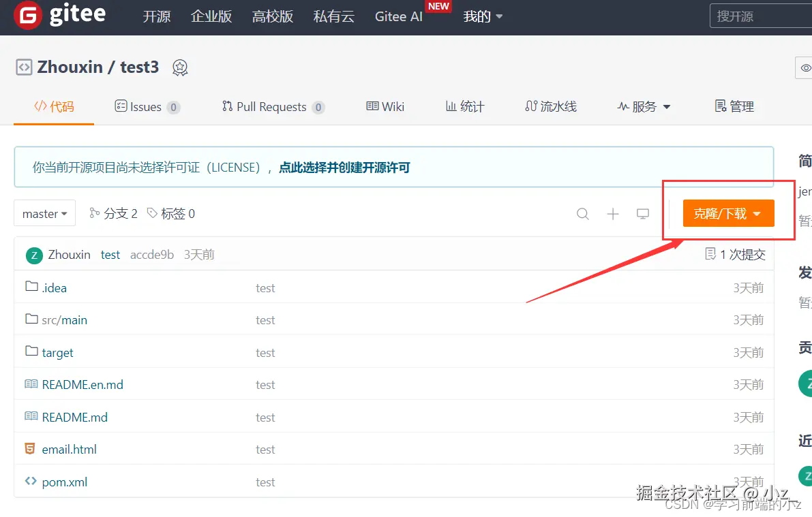
Task: Click the badge star icon next to test3
Action: coord(180,67)
